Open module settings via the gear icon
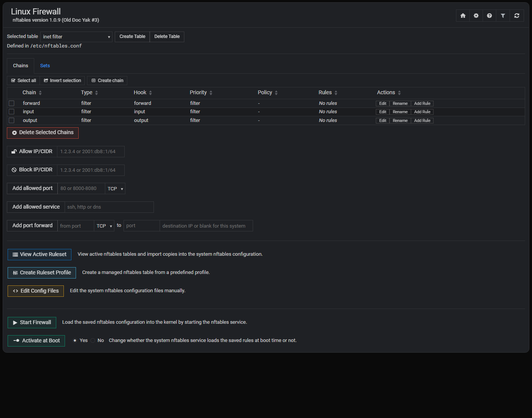 click(476, 16)
